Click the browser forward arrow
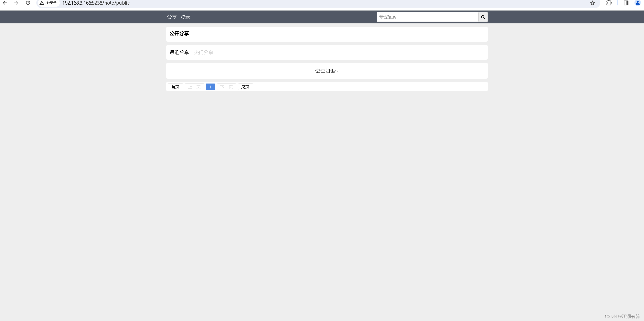 pos(16,3)
